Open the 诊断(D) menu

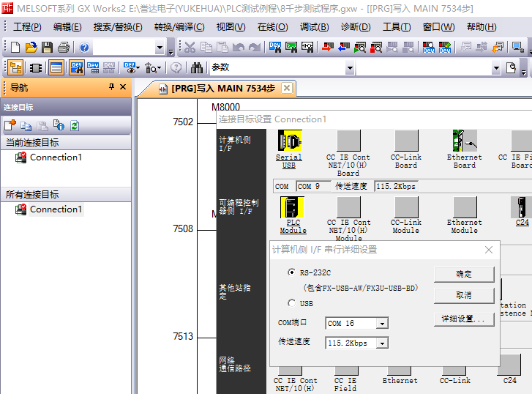[x=356, y=27]
